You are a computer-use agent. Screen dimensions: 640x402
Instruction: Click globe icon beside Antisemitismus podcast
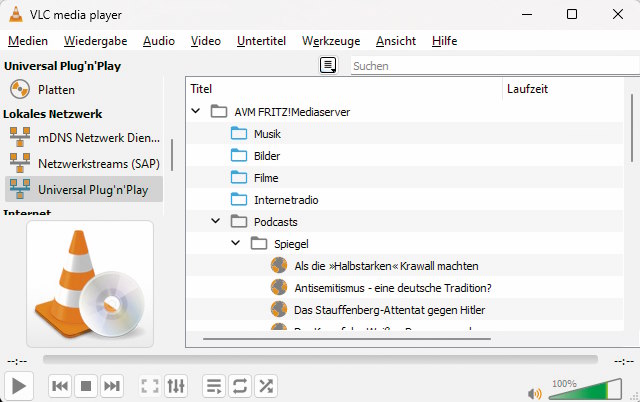pos(279,287)
